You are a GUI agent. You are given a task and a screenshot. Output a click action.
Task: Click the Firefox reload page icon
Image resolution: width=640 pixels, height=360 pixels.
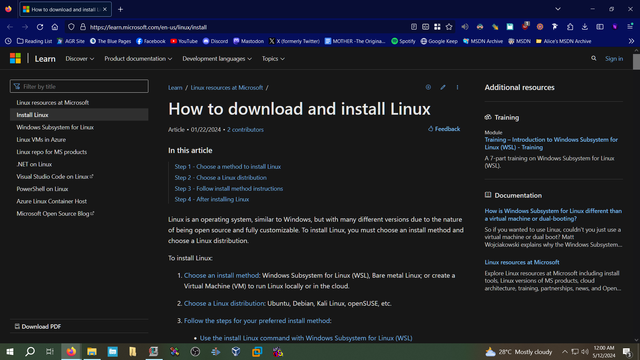pyautogui.click(x=40, y=27)
